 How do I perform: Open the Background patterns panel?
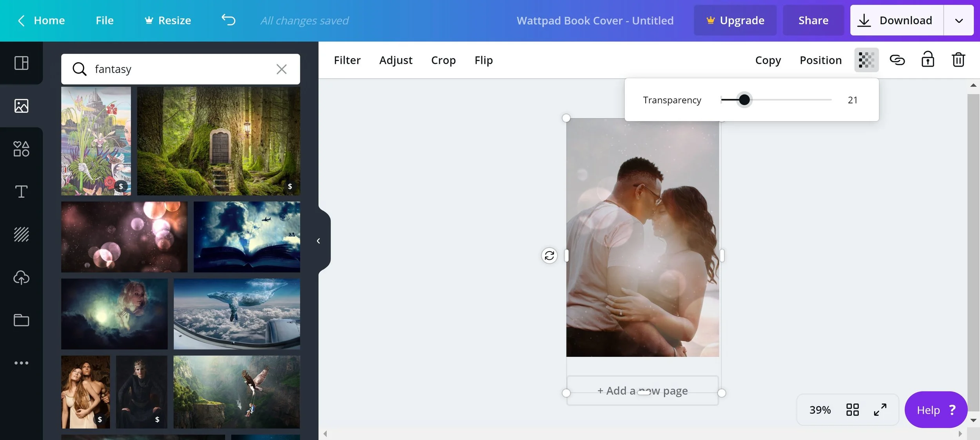21,234
